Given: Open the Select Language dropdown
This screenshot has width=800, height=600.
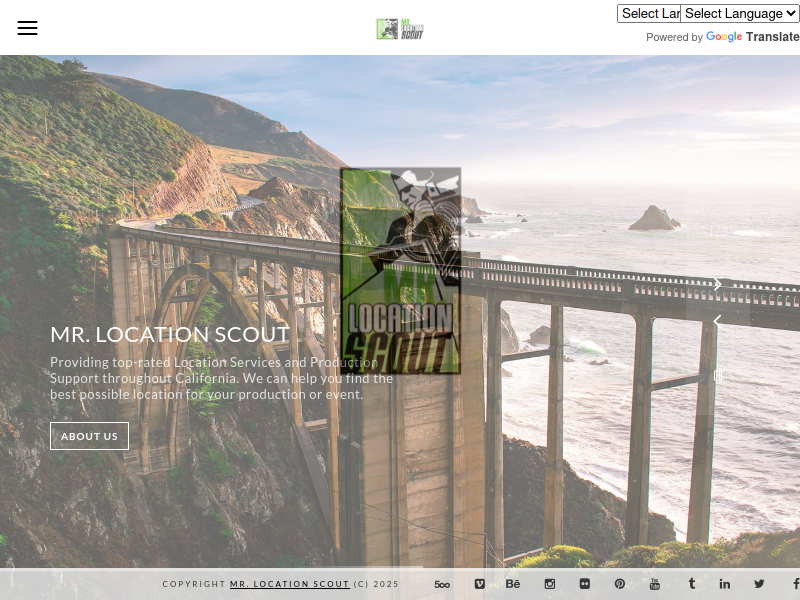Looking at the screenshot, I should [x=740, y=13].
